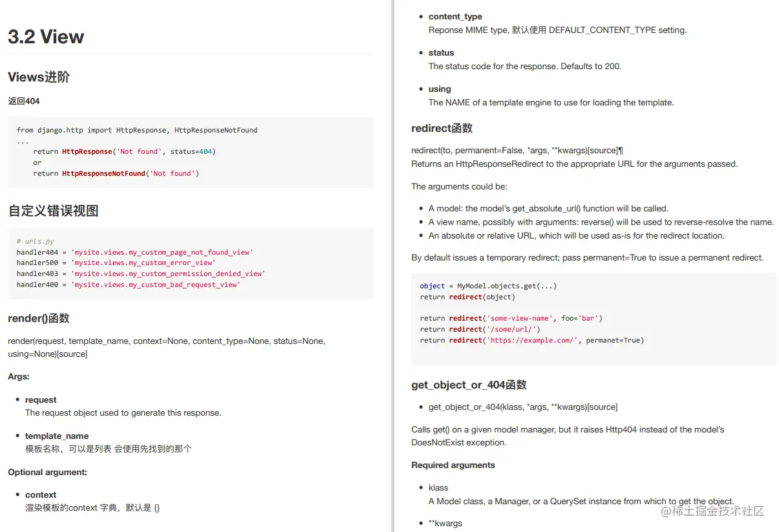This screenshot has width=779, height=532.
Task: Click the "render(request, template_name, context=None" signature line
Action: [x=167, y=341]
